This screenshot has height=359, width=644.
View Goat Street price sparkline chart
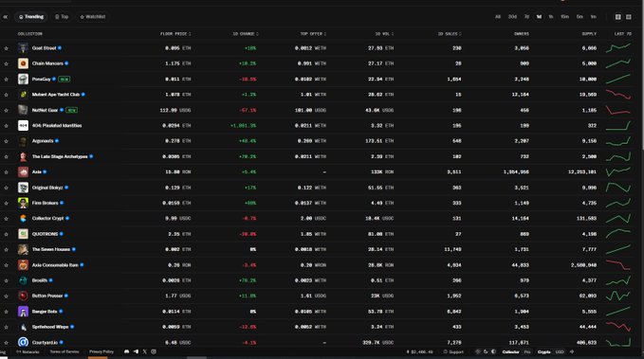[618, 48]
